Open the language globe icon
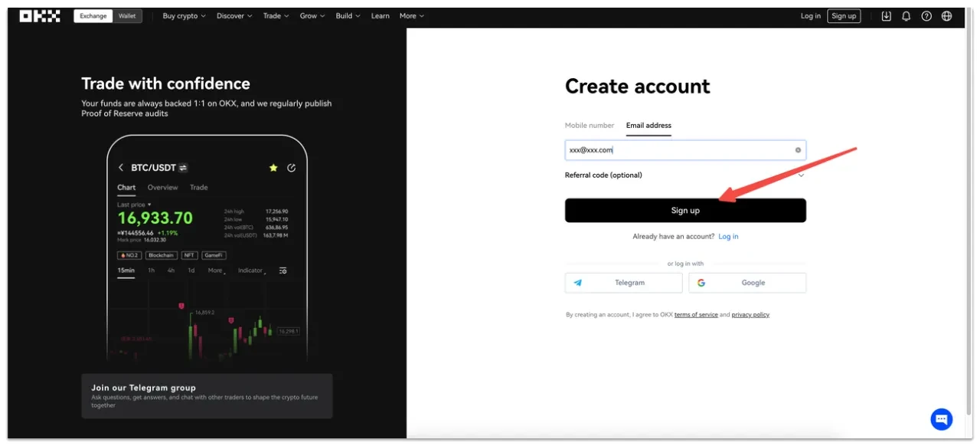Screen dimensions: 980x446 click(946, 15)
